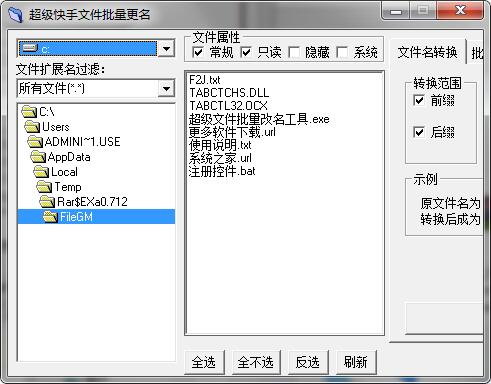Select file 注册控件.bat
The image size is (491, 384).
pyautogui.click(x=222, y=171)
